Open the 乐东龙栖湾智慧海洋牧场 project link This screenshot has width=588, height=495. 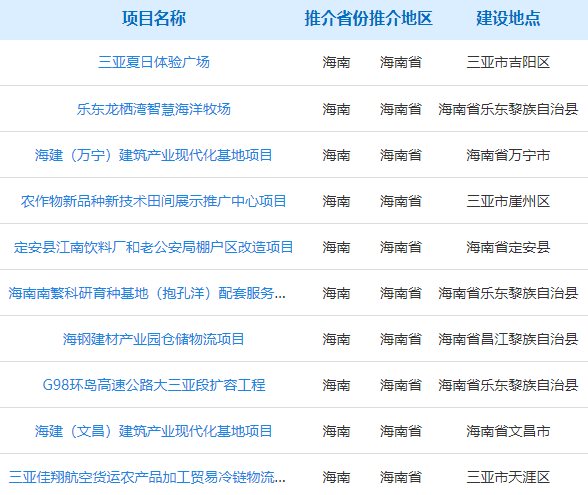(154, 109)
